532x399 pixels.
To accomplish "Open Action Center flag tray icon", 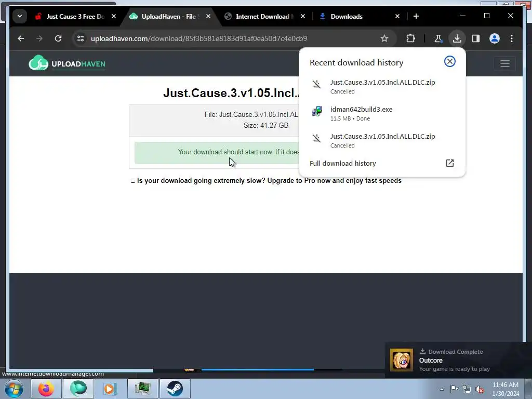I will pyautogui.click(x=454, y=389).
